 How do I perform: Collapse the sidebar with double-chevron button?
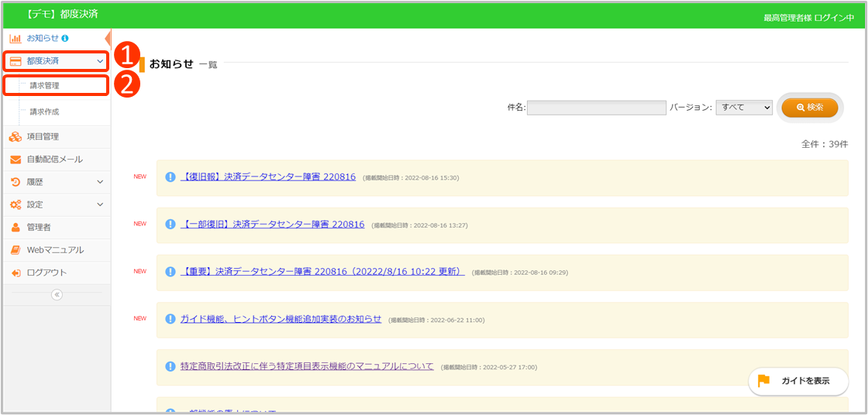tap(57, 294)
